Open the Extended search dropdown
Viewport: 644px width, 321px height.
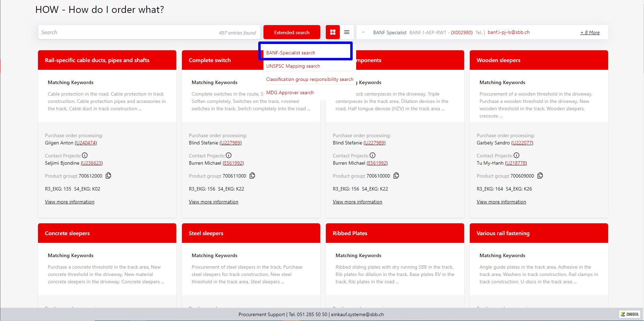pos(292,32)
